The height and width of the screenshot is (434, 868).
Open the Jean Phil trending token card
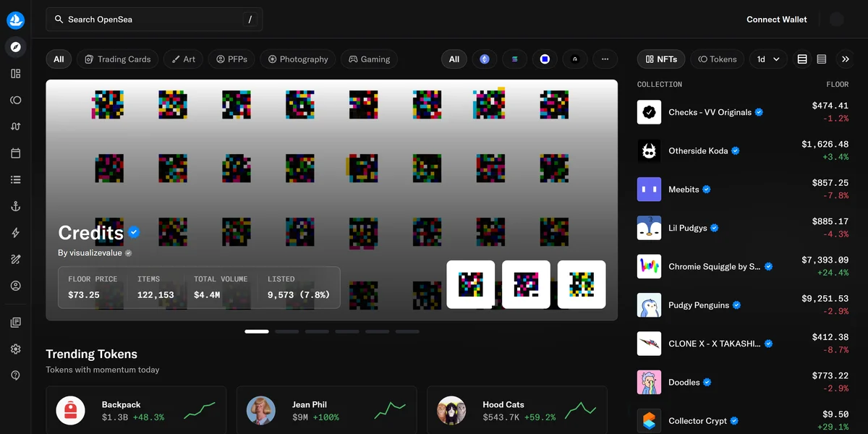coord(326,410)
